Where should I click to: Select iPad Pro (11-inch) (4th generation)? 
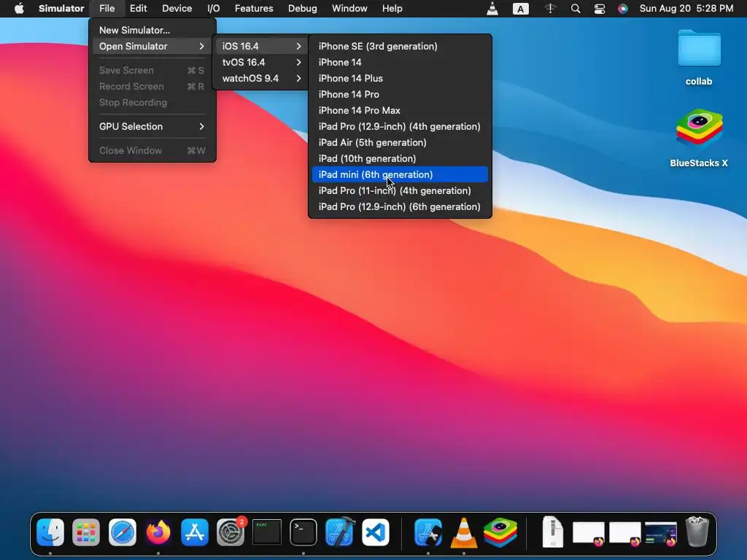[x=400, y=190]
